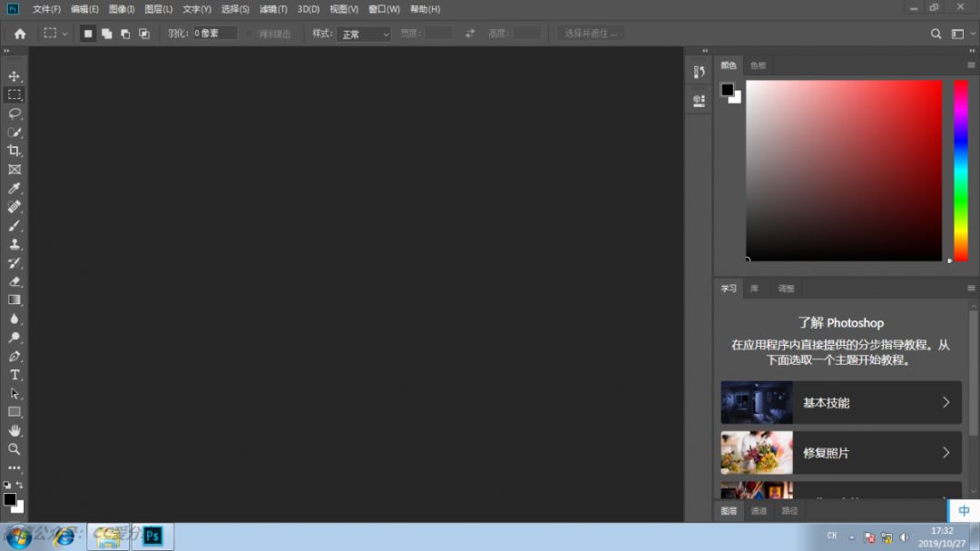980x551 pixels.
Task: Open the 文件(F) menu
Action: pyautogui.click(x=47, y=9)
